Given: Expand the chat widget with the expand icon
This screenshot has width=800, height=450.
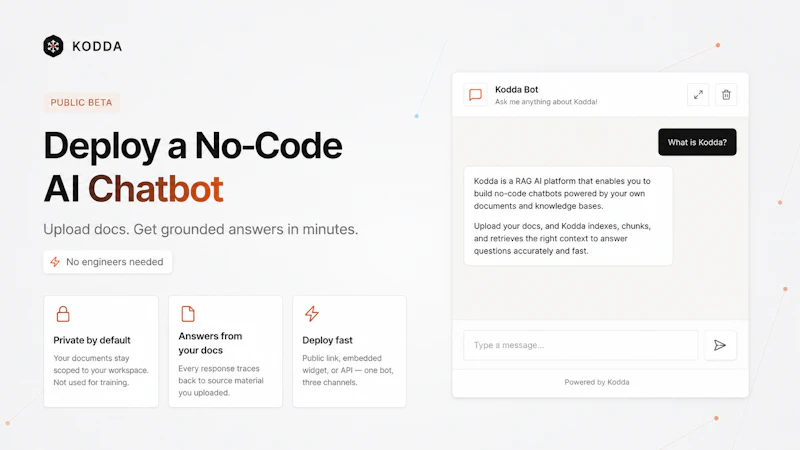Looking at the screenshot, I should (x=698, y=95).
